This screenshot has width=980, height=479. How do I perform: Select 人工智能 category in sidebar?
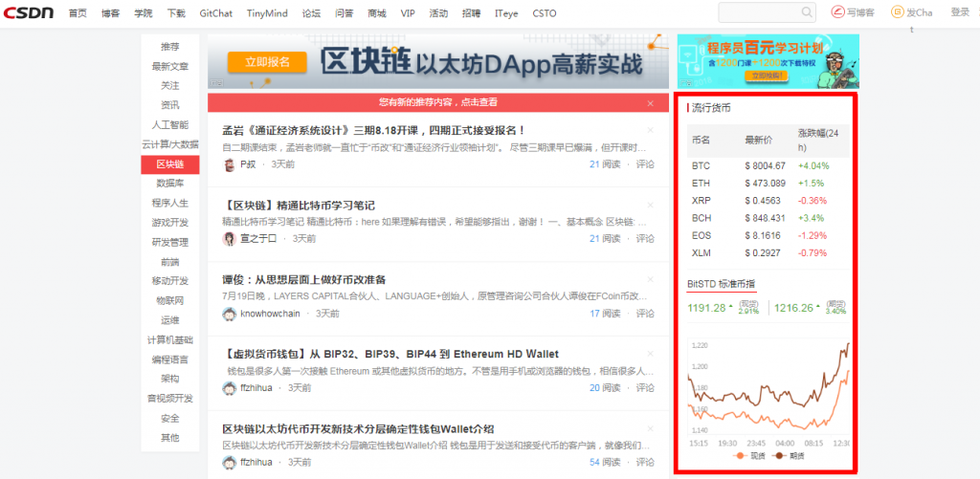(170, 125)
